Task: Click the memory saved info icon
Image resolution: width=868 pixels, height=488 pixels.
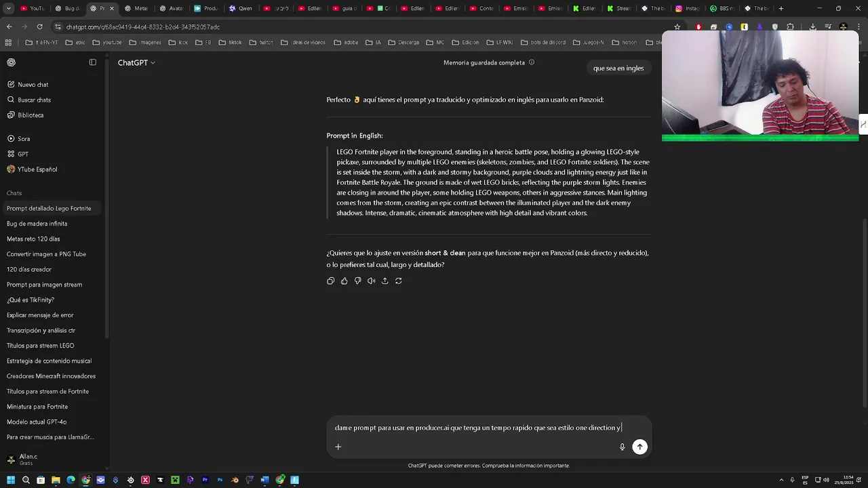Action: point(532,62)
